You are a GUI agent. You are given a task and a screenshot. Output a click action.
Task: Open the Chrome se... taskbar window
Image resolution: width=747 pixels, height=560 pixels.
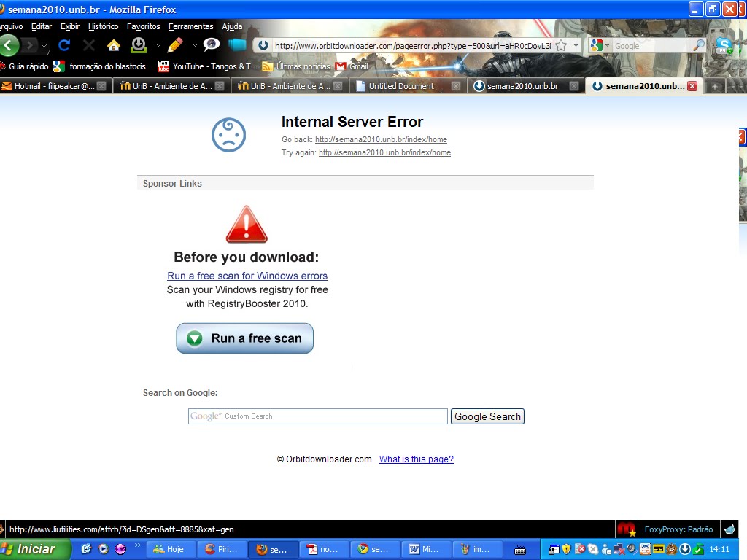click(376, 549)
